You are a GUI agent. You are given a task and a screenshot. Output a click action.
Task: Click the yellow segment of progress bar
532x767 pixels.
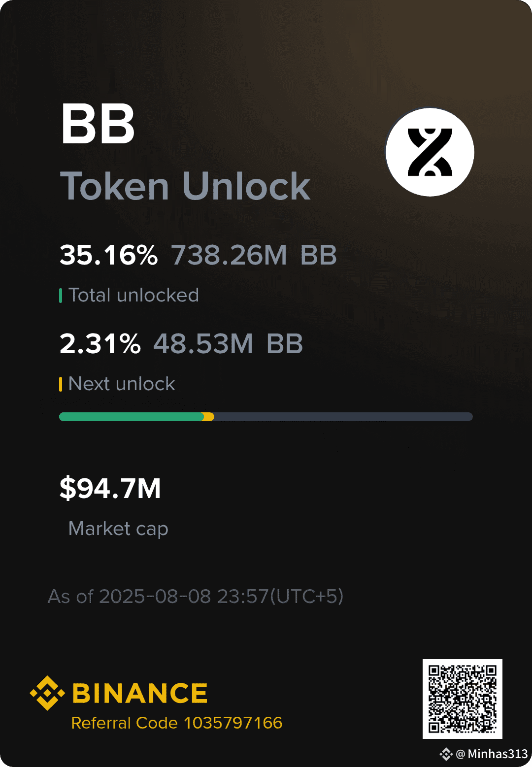(209, 417)
